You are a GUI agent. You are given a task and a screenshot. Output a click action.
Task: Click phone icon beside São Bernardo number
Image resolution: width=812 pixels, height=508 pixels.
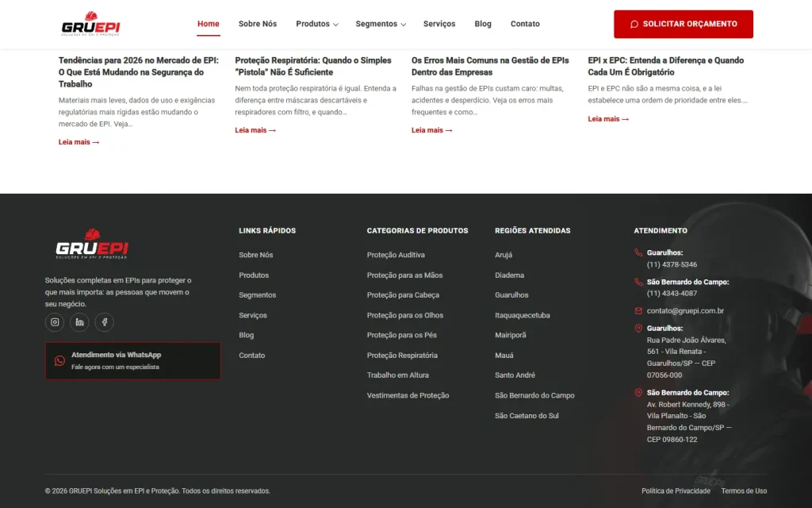click(x=638, y=282)
